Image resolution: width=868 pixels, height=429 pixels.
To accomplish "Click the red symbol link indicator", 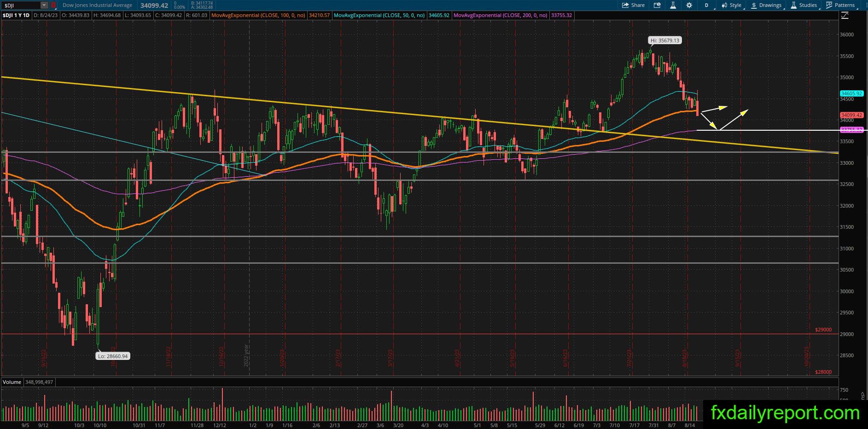I will tap(53, 5).
